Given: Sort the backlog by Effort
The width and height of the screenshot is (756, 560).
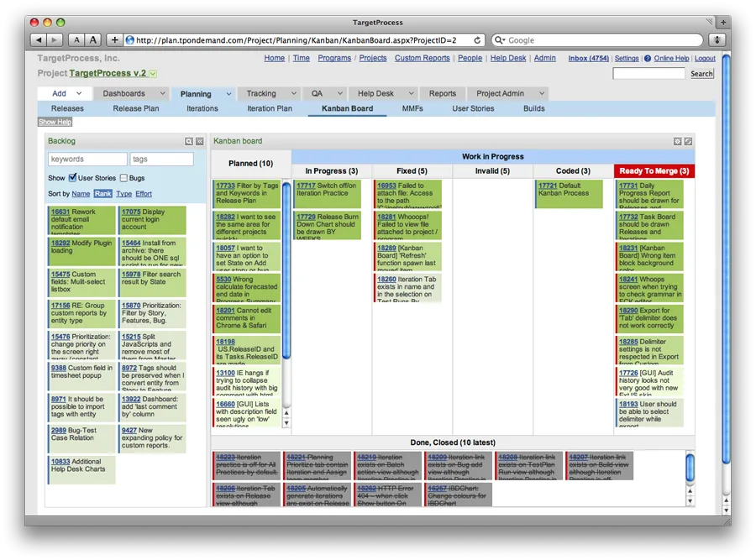Looking at the screenshot, I should (144, 194).
